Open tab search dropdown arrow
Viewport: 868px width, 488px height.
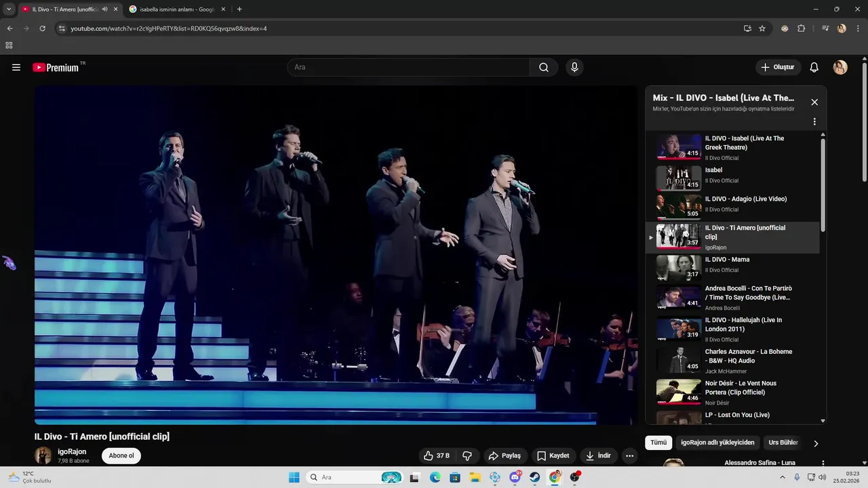[9, 9]
